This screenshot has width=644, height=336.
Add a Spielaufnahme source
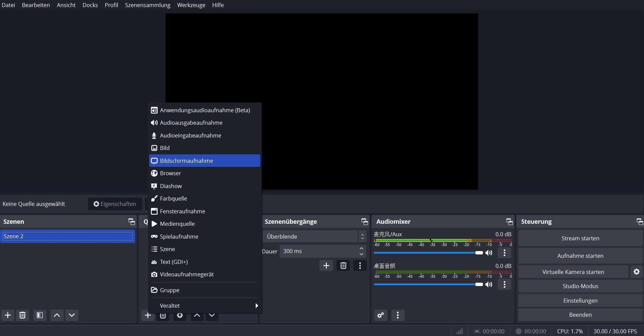click(205, 237)
